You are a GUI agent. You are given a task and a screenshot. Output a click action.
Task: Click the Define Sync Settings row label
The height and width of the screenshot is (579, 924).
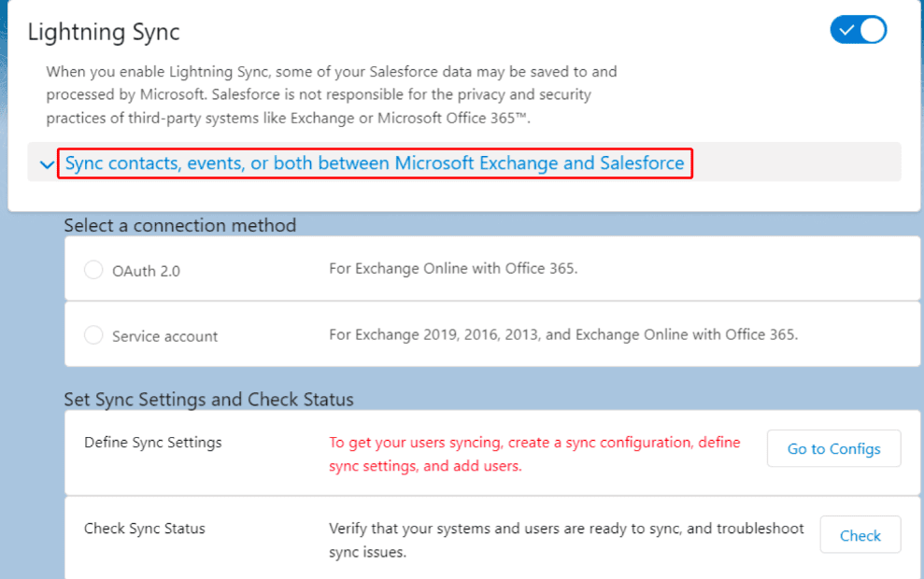[153, 442]
